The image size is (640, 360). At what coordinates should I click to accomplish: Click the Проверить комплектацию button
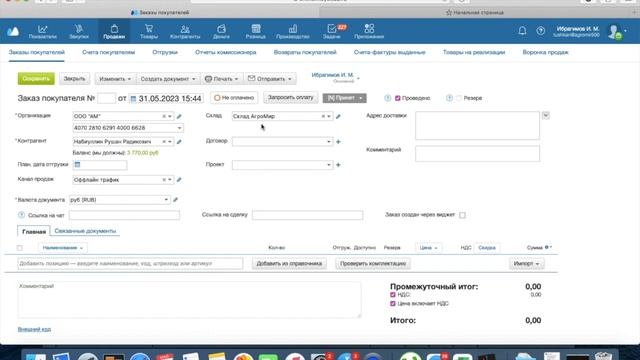pos(373,264)
